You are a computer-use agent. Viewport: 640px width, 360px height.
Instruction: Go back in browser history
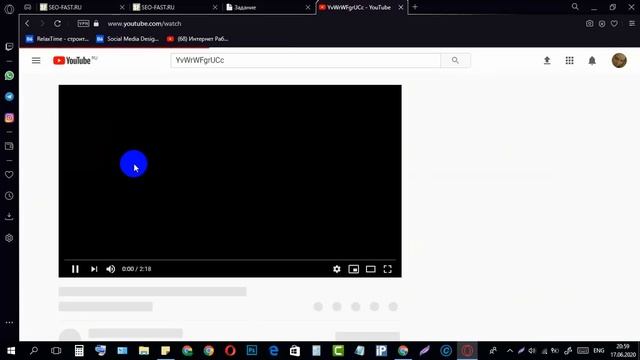click(x=27, y=24)
